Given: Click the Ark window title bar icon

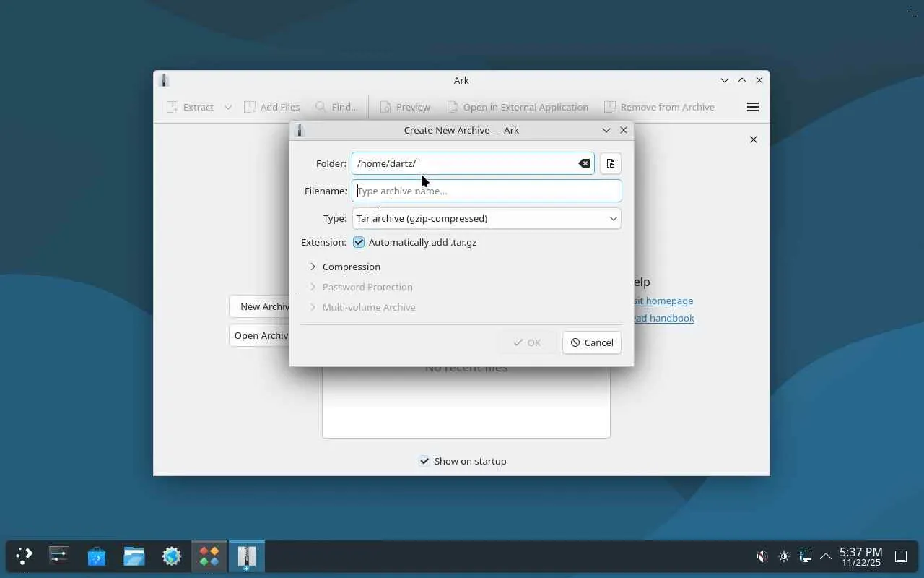Looking at the screenshot, I should (x=164, y=80).
